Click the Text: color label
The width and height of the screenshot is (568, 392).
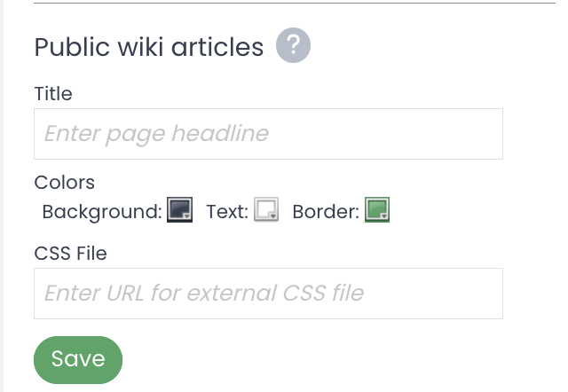(227, 212)
